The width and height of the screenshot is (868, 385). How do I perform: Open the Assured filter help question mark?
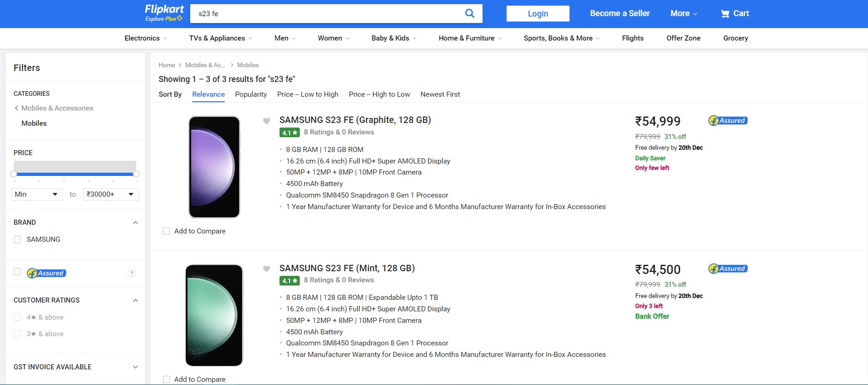132,273
